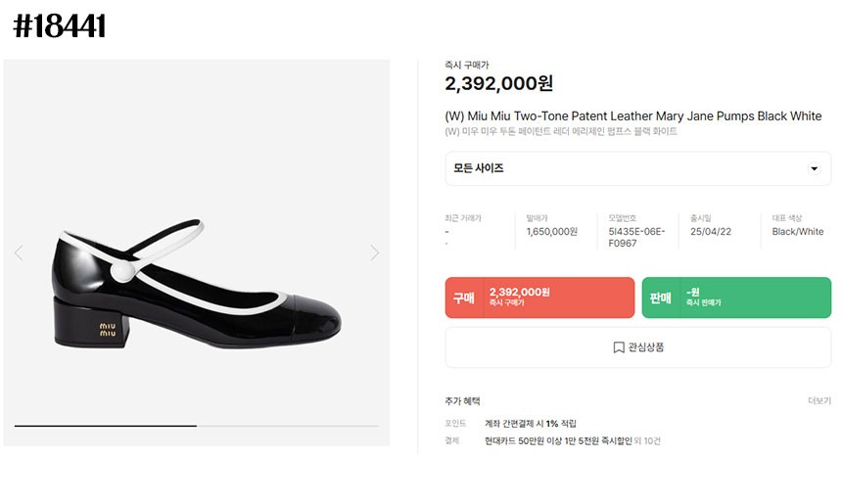Click the 계좌 간편결제 1% 적립 point text
The width and height of the screenshot is (842, 504).
(x=531, y=424)
